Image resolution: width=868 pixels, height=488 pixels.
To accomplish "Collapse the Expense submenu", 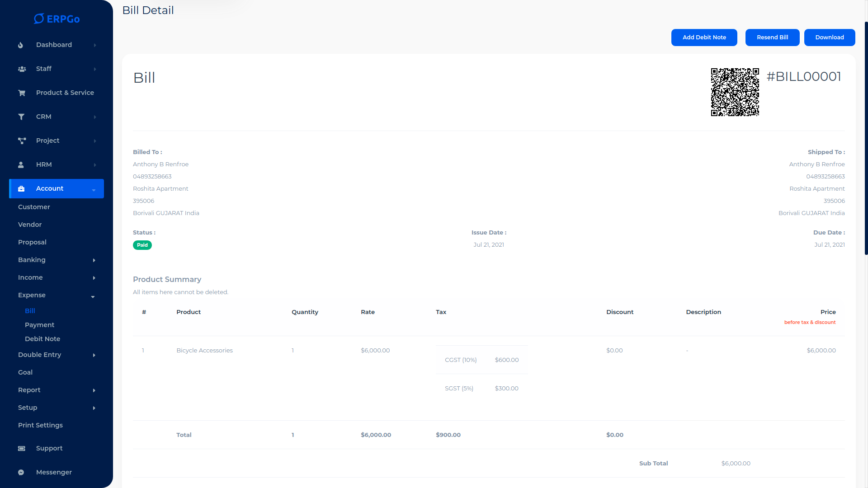I will 93,296.
